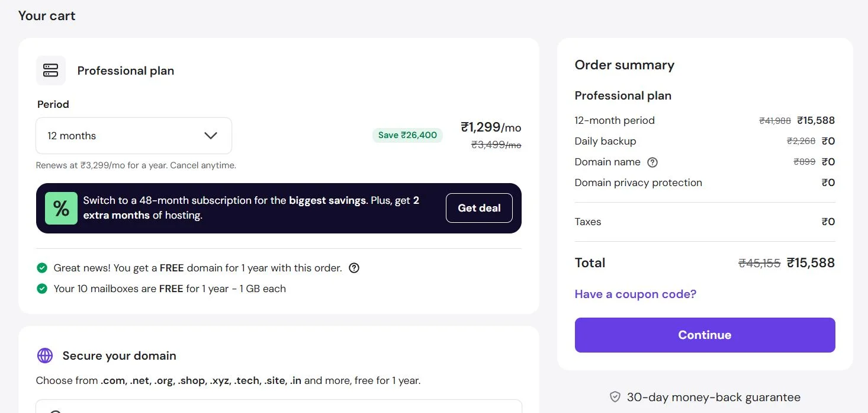Click the Order summary heading
868x413 pixels.
point(625,65)
